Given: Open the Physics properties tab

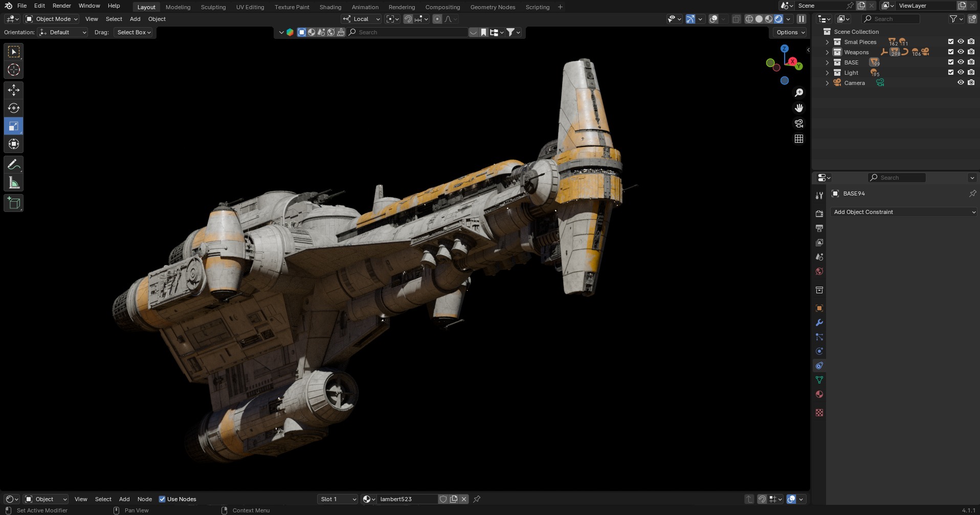Looking at the screenshot, I should 819,351.
